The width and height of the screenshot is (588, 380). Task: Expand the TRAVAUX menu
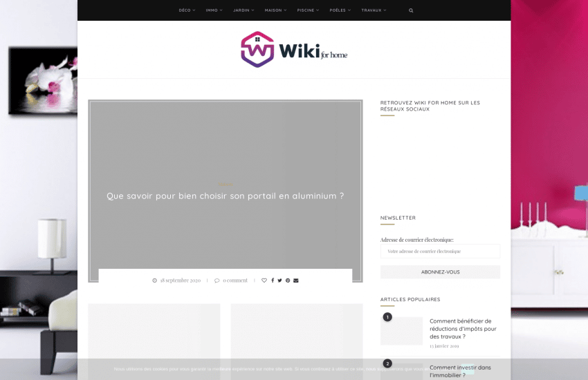point(374,10)
